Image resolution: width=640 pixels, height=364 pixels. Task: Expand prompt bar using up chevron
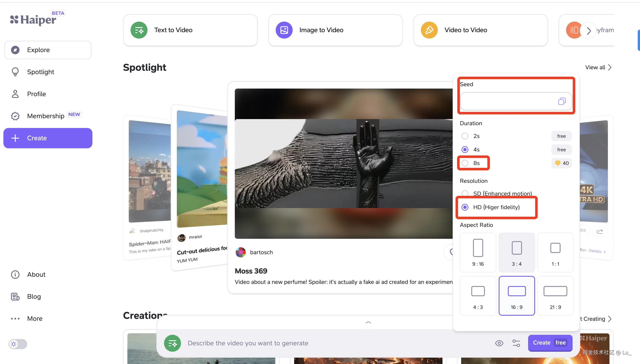click(368, 322)
